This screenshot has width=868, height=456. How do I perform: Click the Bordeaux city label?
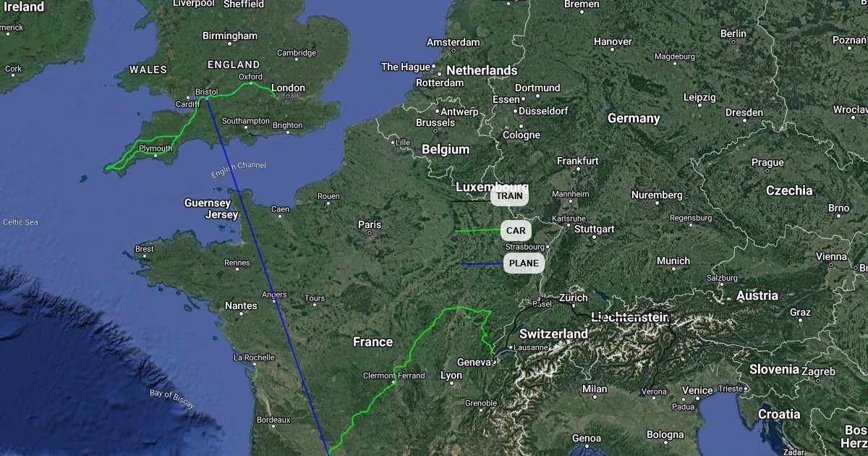coord(273,420)
